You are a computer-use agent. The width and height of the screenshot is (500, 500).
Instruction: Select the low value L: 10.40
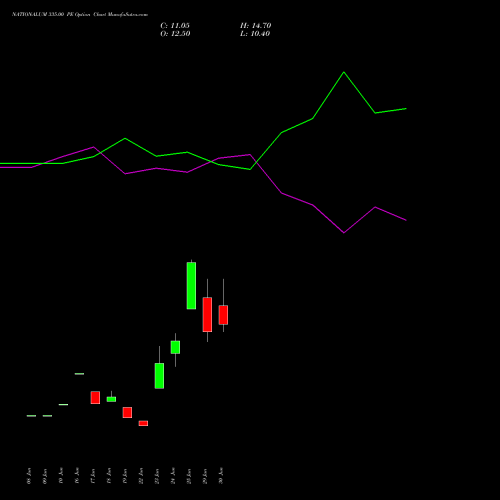click(255, 34)
